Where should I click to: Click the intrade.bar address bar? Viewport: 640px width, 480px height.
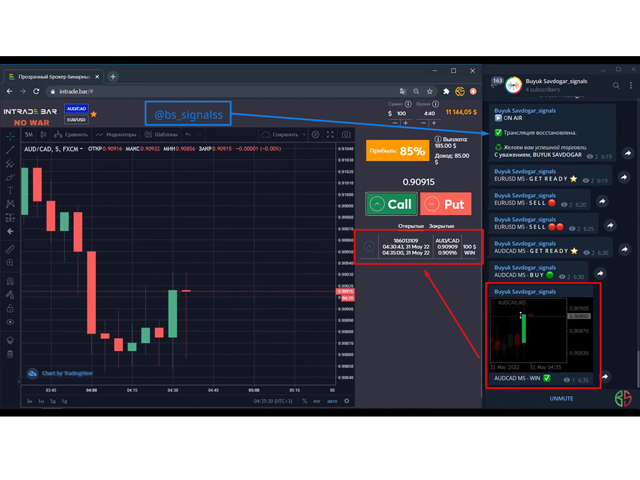click(222, 91)
